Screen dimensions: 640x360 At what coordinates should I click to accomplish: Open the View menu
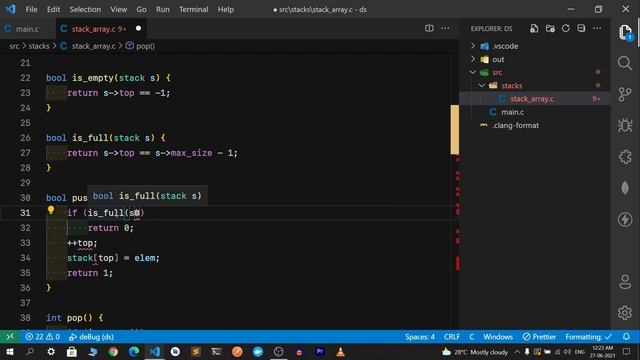(118, 9)
